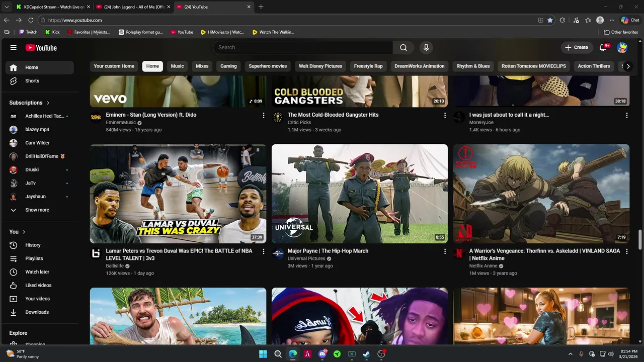This screenshot has height=362, width=644.
Task: Start voice search with microphone
Action: point(426,47)
